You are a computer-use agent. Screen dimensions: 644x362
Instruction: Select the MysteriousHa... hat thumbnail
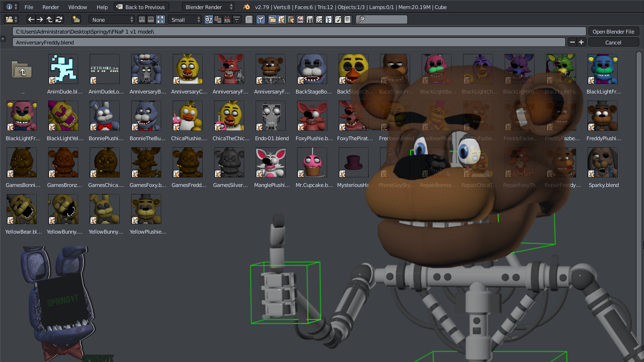click(353, 163)
